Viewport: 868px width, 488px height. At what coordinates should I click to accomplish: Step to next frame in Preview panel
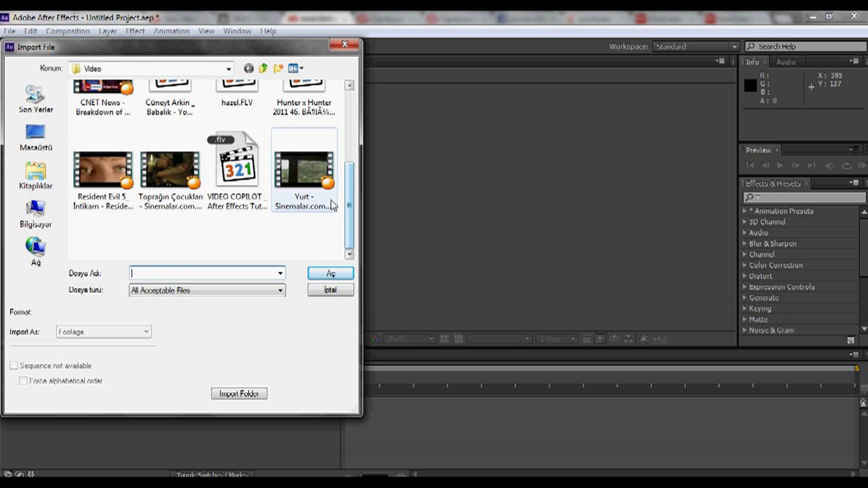796,165
